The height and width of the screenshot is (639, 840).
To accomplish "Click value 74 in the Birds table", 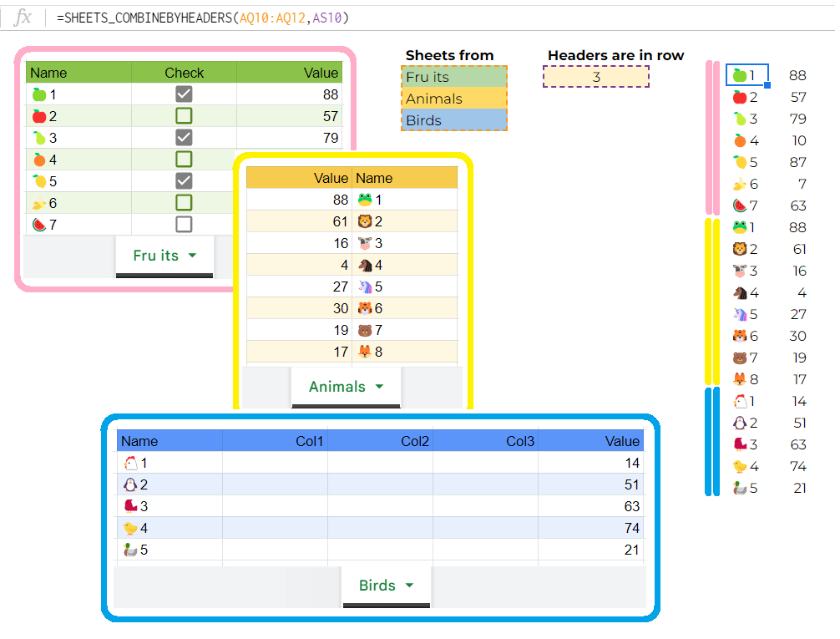I will click(632, 528).
